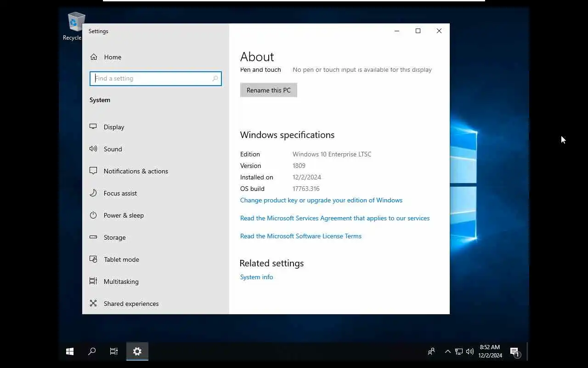Click the magnifier icon in search box

pyautogui.click(x=215, y=79)
